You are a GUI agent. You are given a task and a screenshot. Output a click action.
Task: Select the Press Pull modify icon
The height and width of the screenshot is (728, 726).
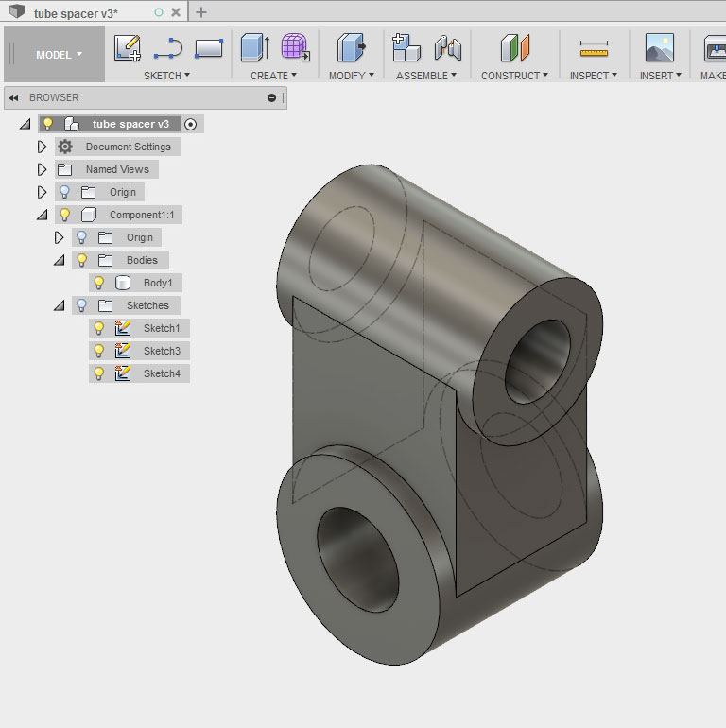[352, 47]
